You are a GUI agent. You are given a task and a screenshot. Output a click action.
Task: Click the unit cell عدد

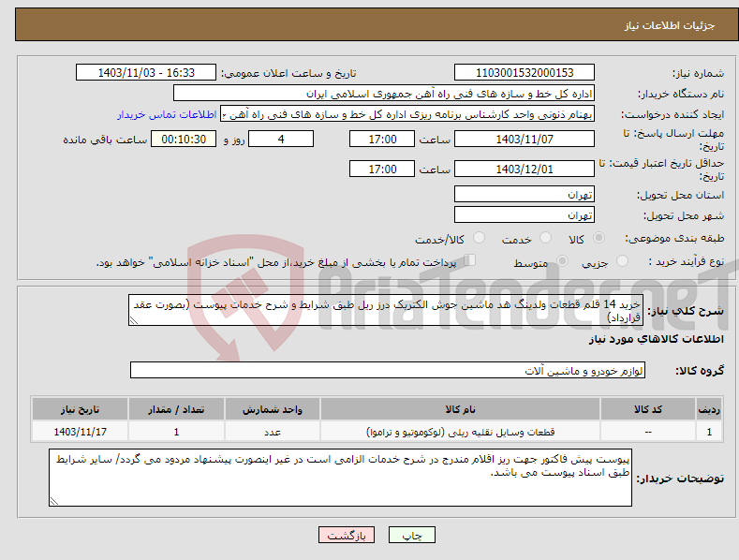pyautogui.click(x=273, y=432)
